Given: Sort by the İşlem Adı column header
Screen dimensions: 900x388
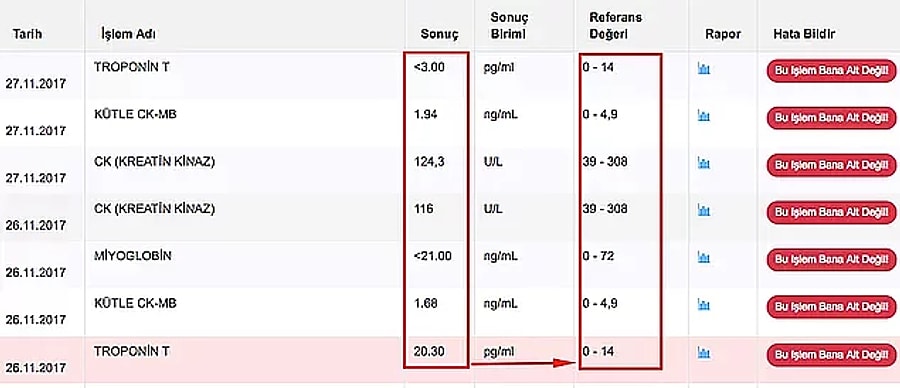Looking at the screenshot, I should click(128, 34).
